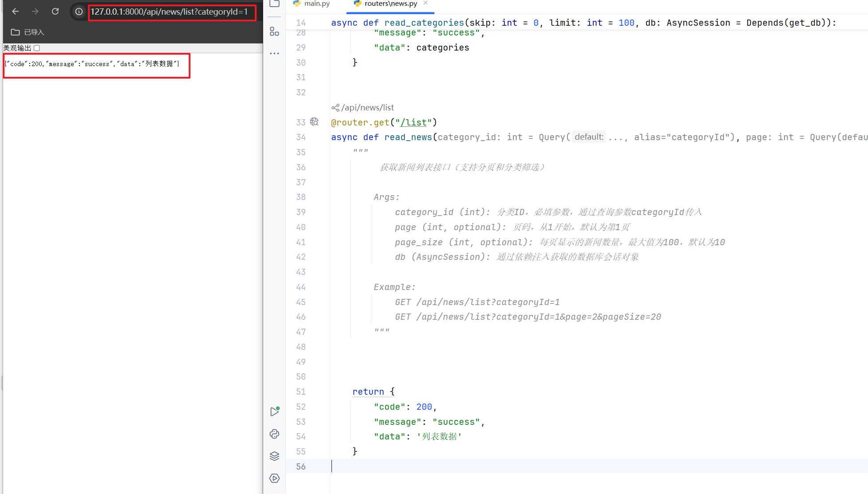The image size is (868, 494).
Task: Open More tool windows ellipsis
Action: [x=275, y=53]
